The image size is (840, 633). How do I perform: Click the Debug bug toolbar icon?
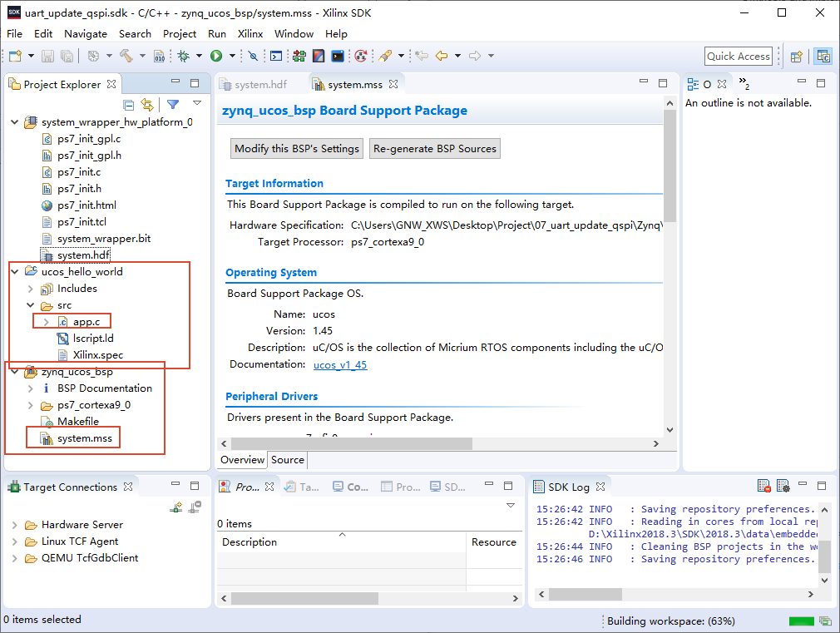[184, 56]
